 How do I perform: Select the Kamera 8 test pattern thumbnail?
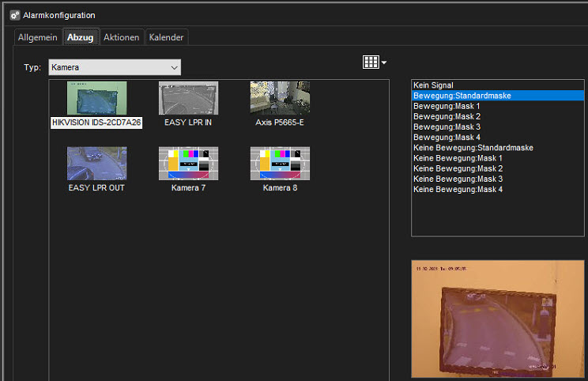click(280, 164)
